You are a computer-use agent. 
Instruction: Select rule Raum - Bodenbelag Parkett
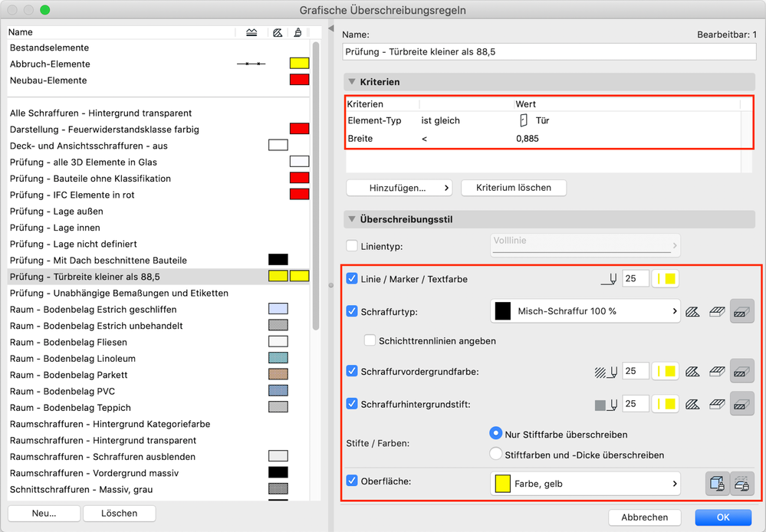(x=159, y=375)
